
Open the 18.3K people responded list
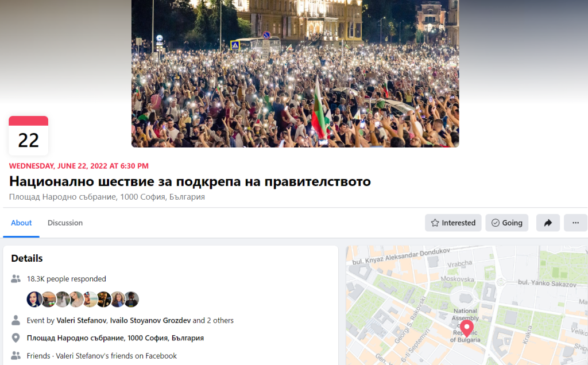tap(67, 279)
